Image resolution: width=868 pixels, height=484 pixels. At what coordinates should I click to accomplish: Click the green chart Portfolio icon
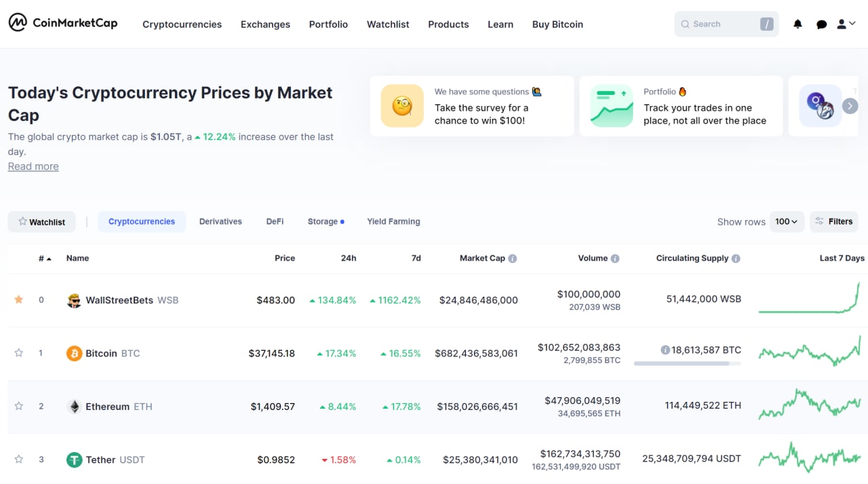click(612, 106)
